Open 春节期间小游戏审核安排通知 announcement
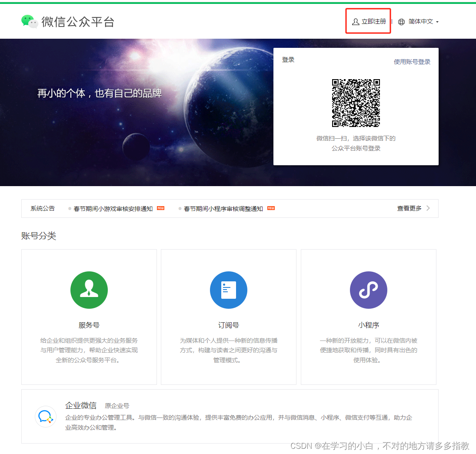This screenshot has width=476, height=454. click(113, 209)
